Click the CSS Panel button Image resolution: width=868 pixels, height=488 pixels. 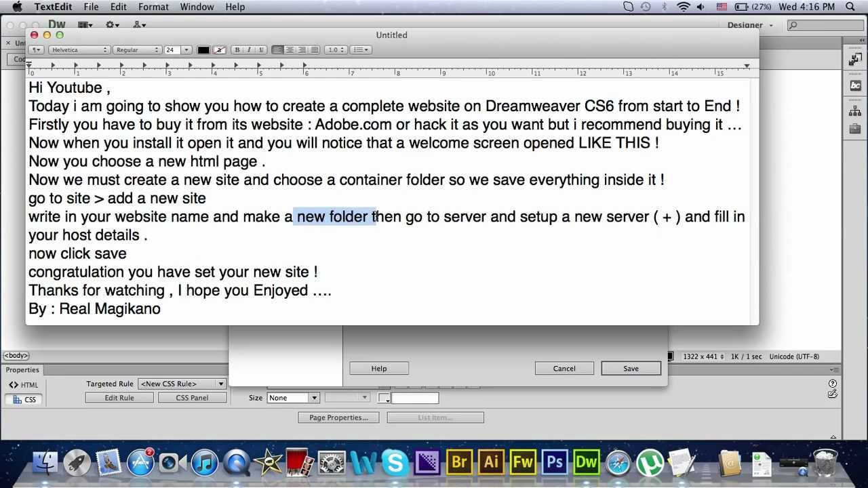coord(192,398)
